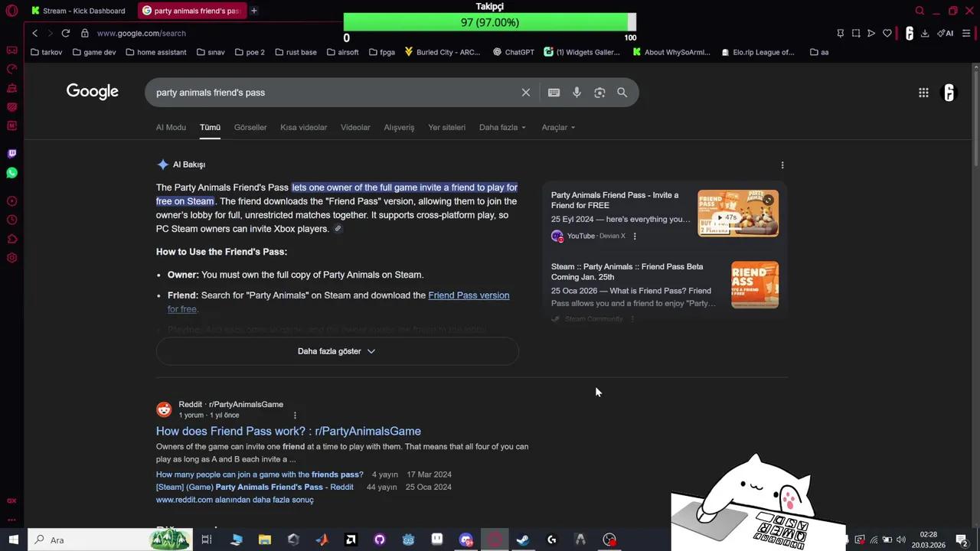This screenshot has height=551, width=980.
Task: Open File Explorer from the taskbar
Action: click(x=264, y=540)
